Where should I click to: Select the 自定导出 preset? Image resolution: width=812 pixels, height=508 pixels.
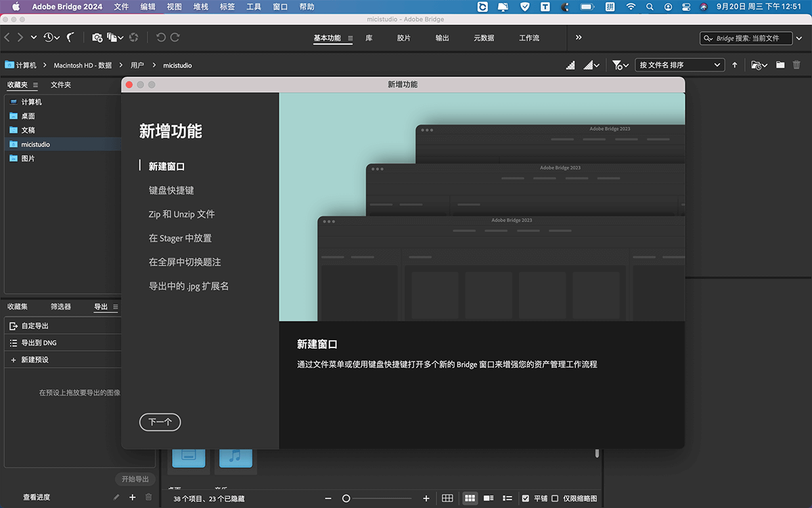coord(62,326)
